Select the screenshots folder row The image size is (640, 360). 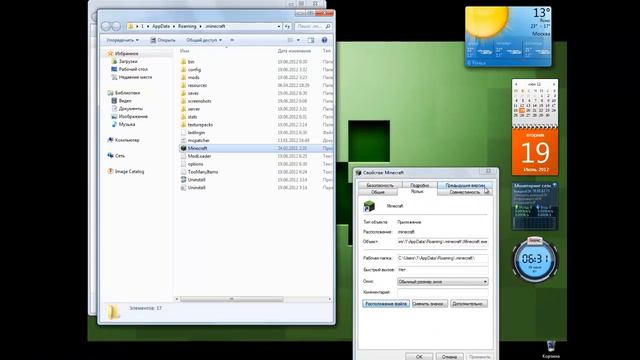256,101
